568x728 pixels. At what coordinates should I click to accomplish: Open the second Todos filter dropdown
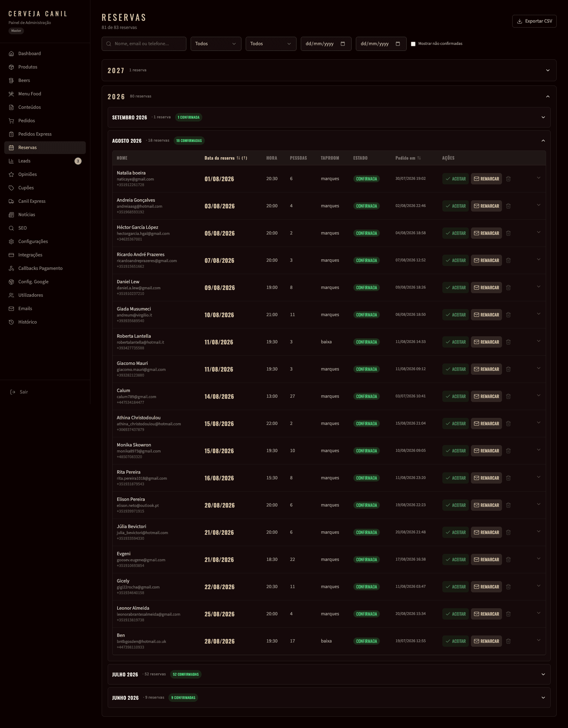coord(271,44)
